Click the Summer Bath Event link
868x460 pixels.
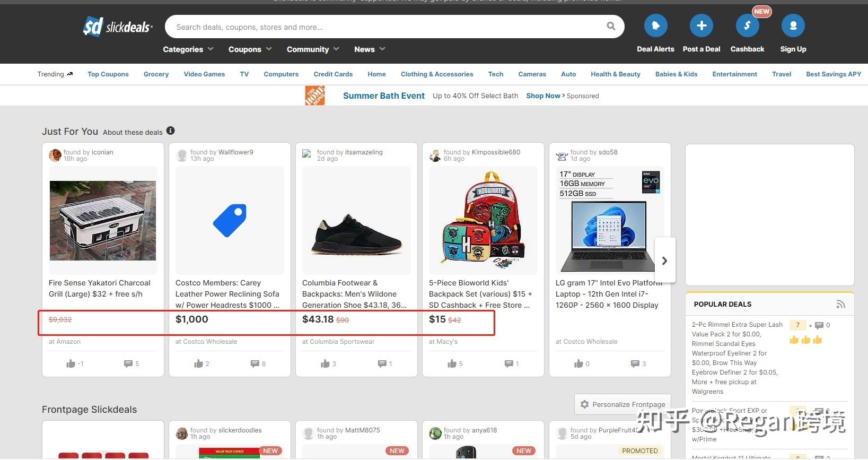[x=384, y=96]
